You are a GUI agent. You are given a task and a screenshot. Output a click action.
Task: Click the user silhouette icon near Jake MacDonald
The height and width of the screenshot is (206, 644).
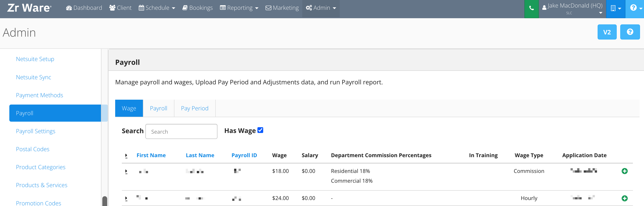544,8
